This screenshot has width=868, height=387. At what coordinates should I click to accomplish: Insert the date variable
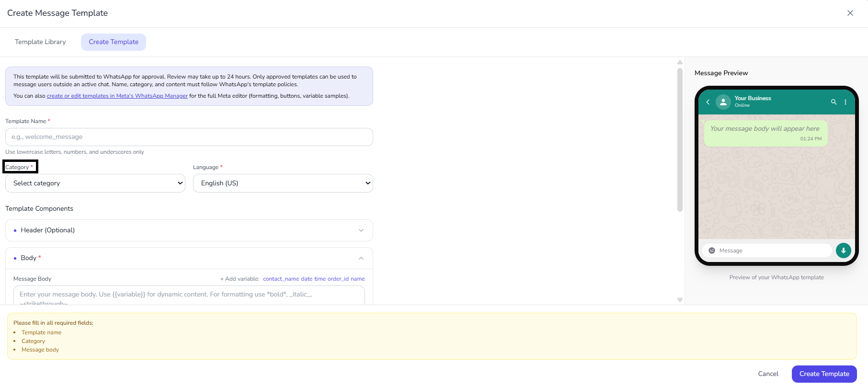click(x=307, y=279)
